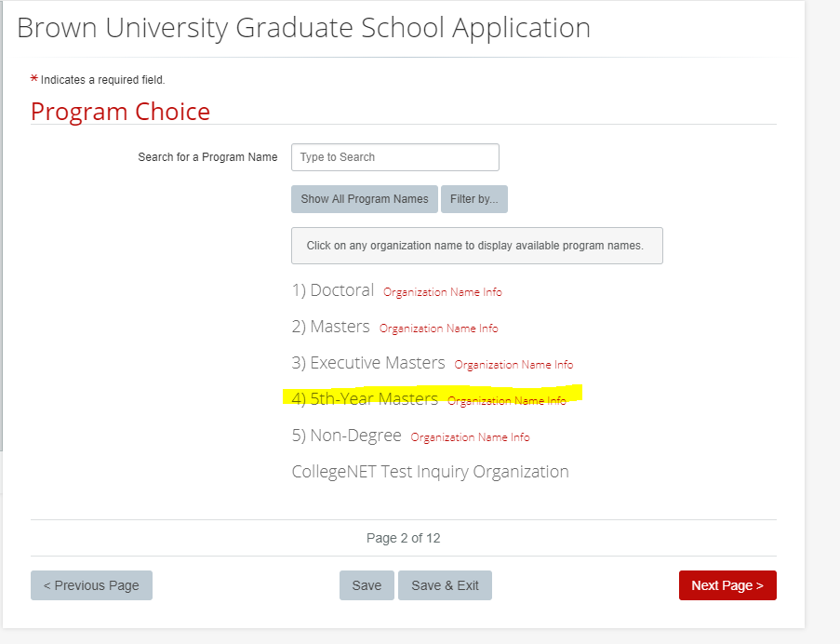Proceed with the Next Page button
Viewport: 840px width, 644px height.
[x=727, y=585]
